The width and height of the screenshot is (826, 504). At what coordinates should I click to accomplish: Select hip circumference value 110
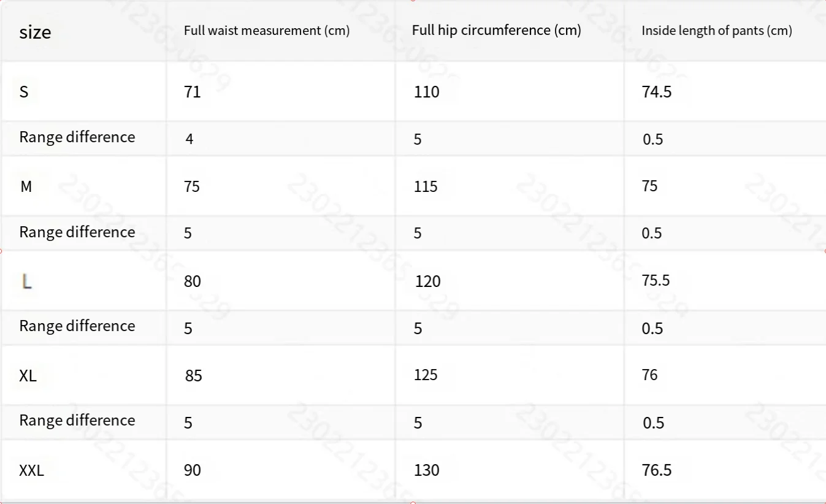coord(426,92)
